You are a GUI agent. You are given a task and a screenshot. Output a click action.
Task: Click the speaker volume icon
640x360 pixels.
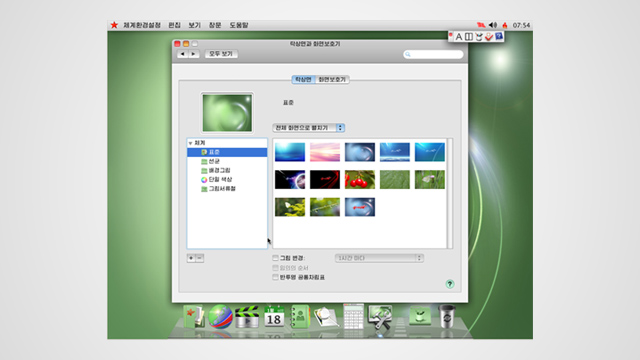click(493, 25)
